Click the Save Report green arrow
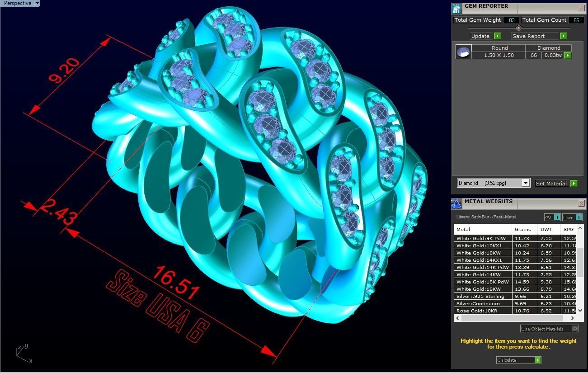588x373 pixels. [563, 36]
